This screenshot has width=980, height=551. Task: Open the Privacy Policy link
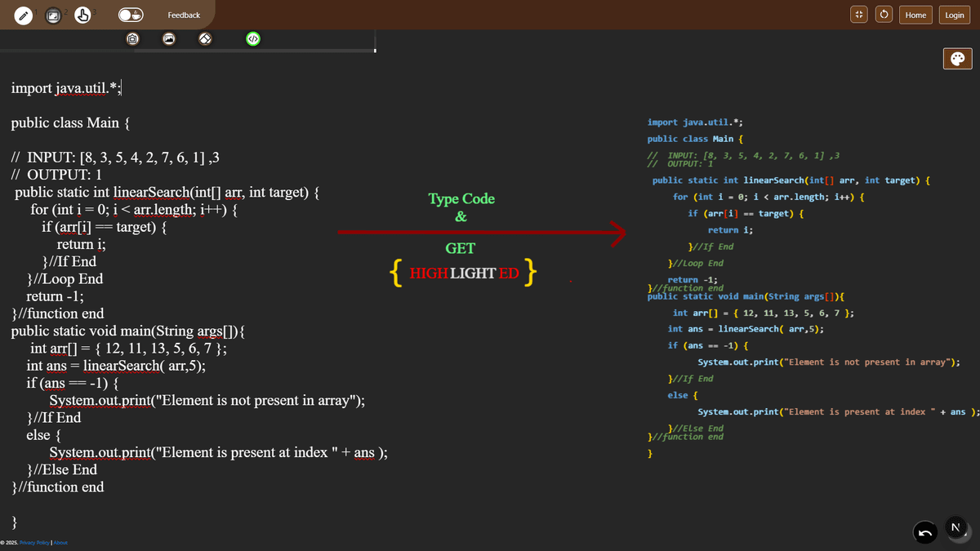tap(34, 543)
